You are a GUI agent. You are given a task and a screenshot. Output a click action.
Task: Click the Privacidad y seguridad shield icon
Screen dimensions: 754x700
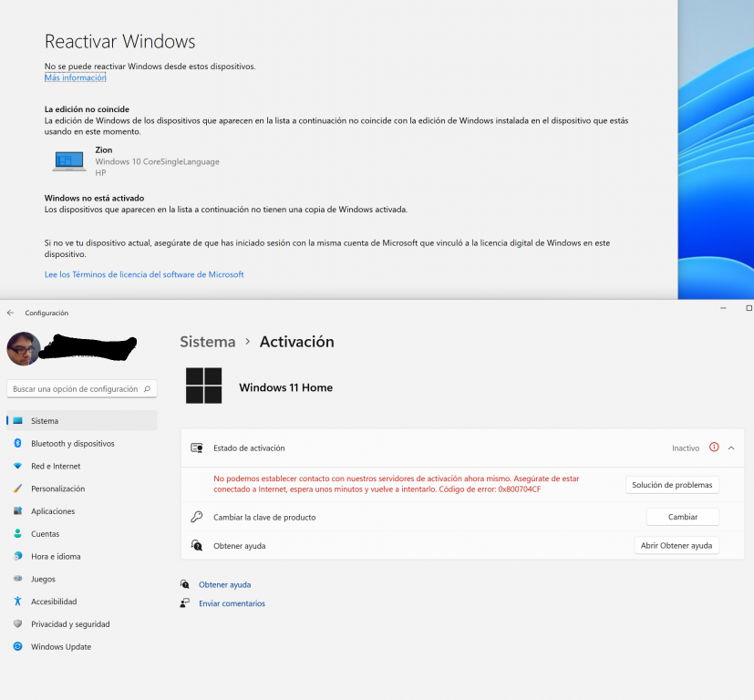(18, 623)
